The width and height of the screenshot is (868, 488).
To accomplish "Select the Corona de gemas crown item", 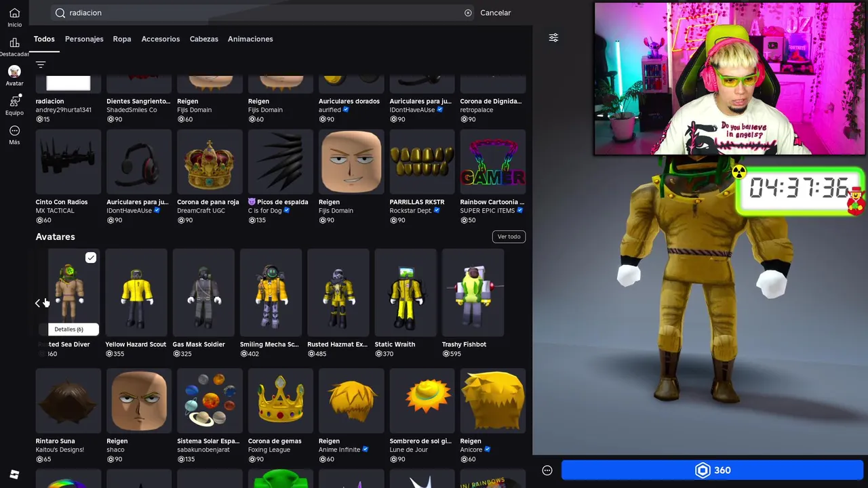I will (281, 401).
